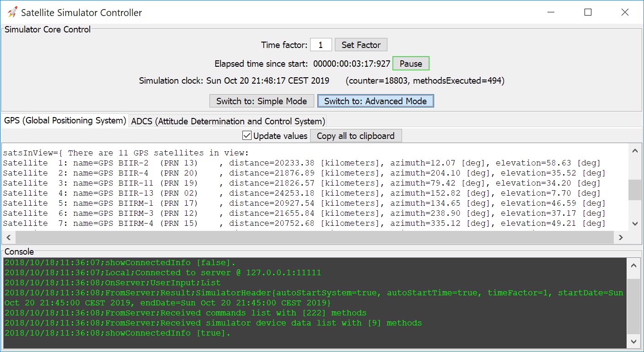Screen dimensions: 644x352
Task: Click the Time factor input field
Action: tap(321, 45)
